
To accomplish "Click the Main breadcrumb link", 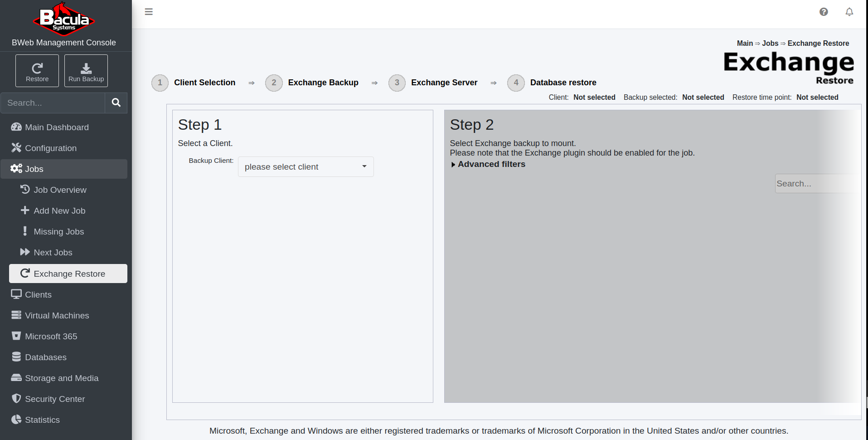I will pyautogui.click(x=745, y=43).
